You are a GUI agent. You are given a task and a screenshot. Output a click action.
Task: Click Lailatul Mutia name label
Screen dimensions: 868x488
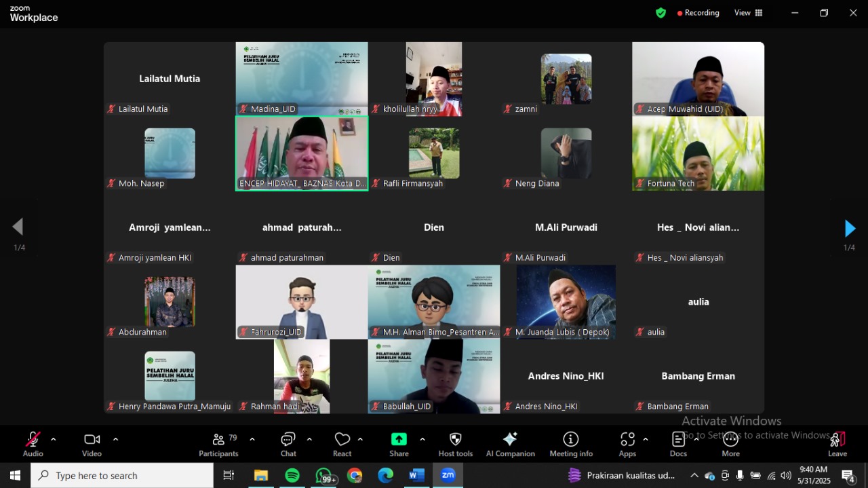pyautogui.click(x=170, y=79)
